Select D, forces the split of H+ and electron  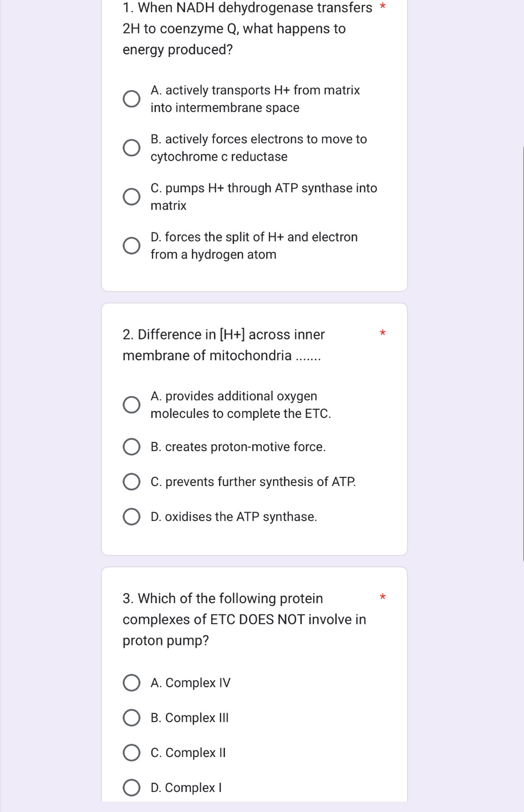click(131, 246)
